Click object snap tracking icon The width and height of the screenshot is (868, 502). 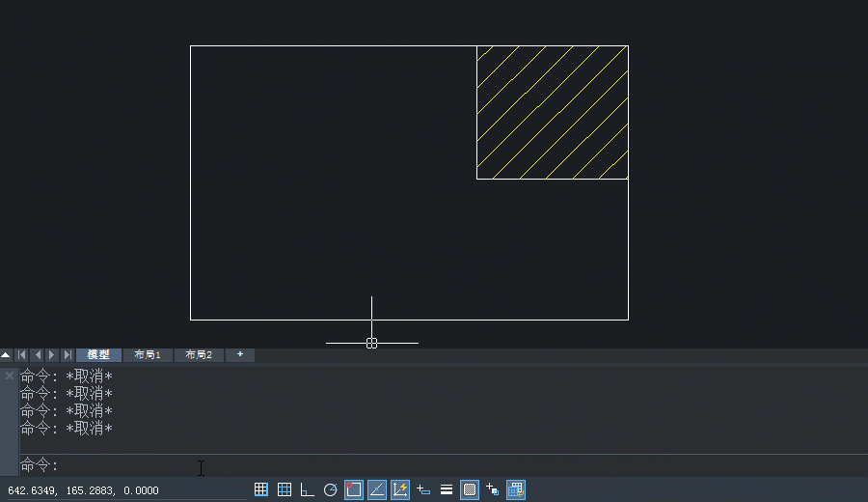tap(377, 489)
